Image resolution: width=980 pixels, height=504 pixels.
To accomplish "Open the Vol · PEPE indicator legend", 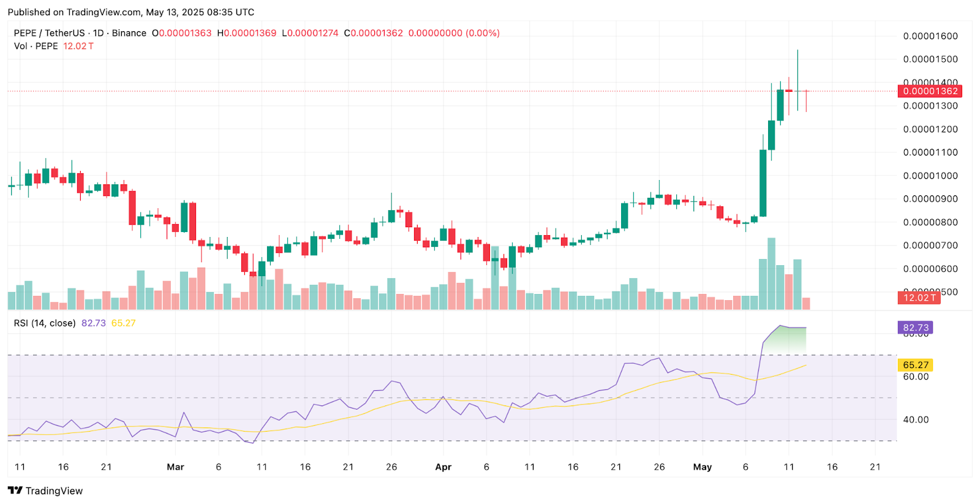I will pos(36,46).
